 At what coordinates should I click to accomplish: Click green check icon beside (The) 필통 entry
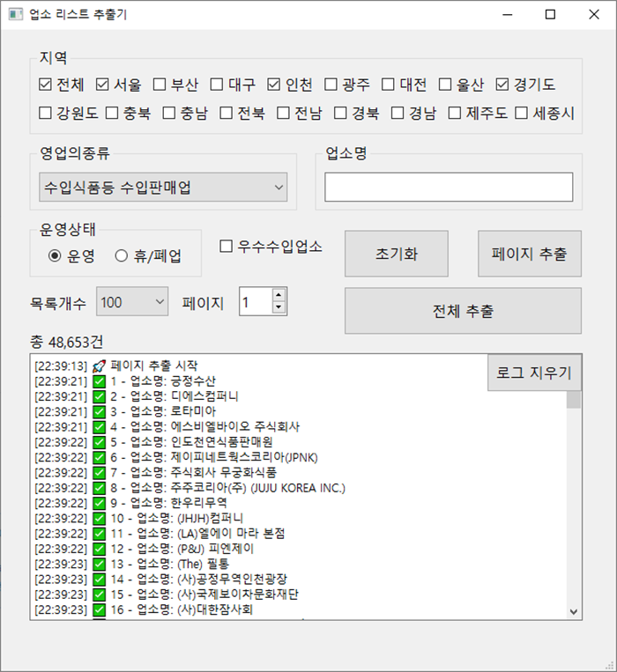99,565
